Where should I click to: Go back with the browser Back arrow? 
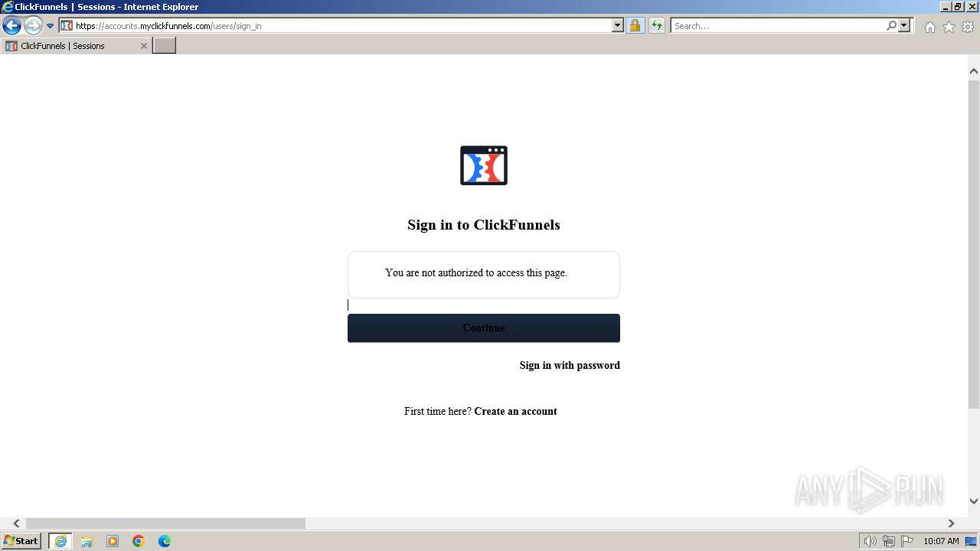(x=11, y=26)
